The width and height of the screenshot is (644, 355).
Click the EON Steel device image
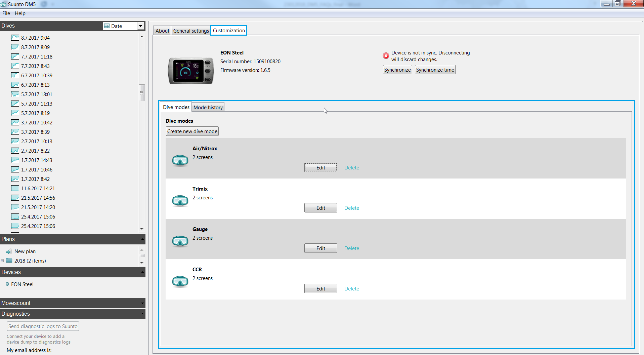click(x=191, y=71)
